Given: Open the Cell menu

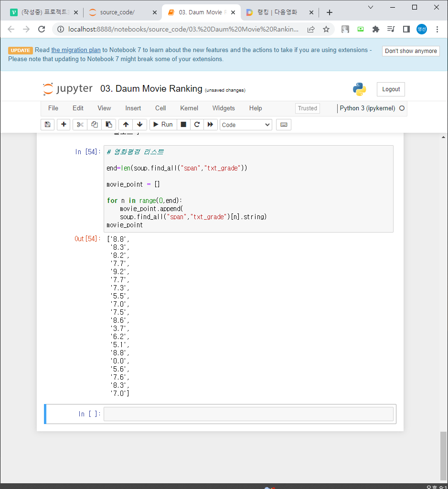Looking at the screenshot, I should [x=160, y=108].
